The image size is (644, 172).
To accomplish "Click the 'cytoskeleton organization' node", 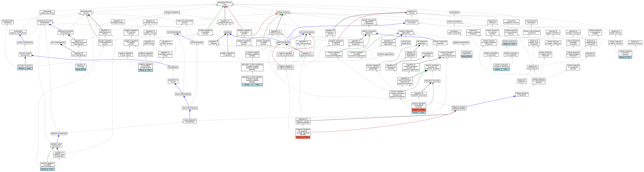I will (x=467, y=54).
